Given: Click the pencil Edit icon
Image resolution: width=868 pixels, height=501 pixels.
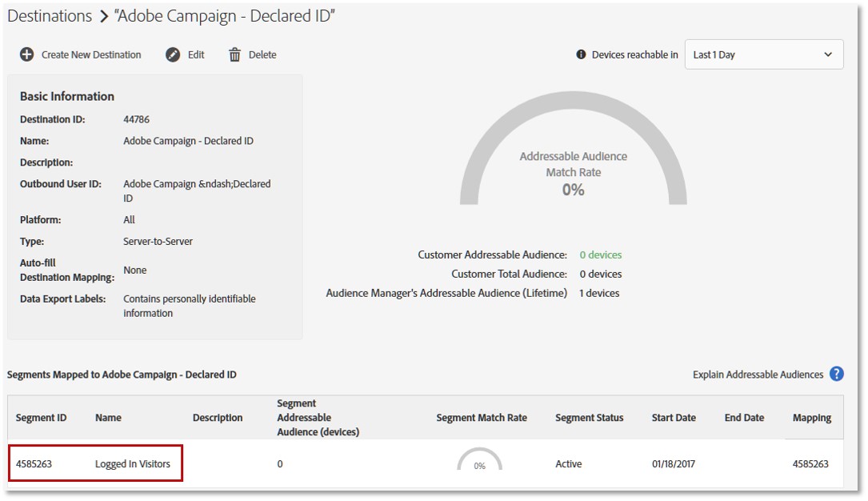Looking at the screenshot, I should pyautogui.click(x=173, y=54).
